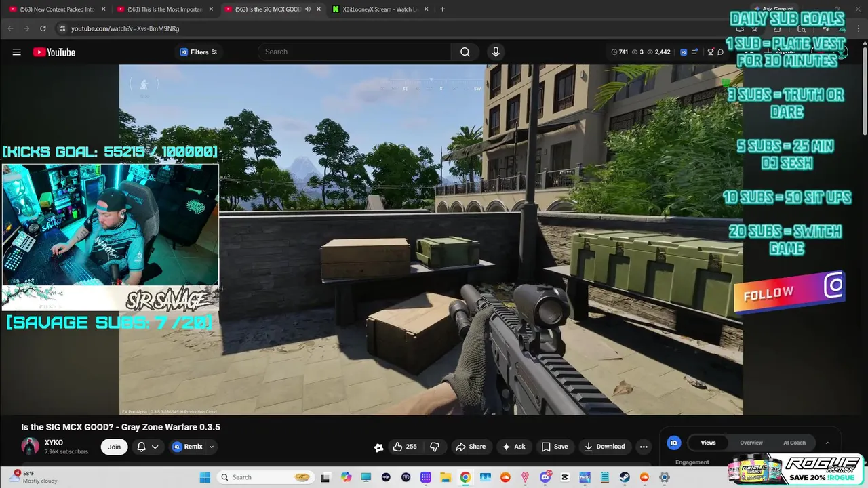Click the Download button
Viewport: 868px width, 488px height.
pos(604,447)
